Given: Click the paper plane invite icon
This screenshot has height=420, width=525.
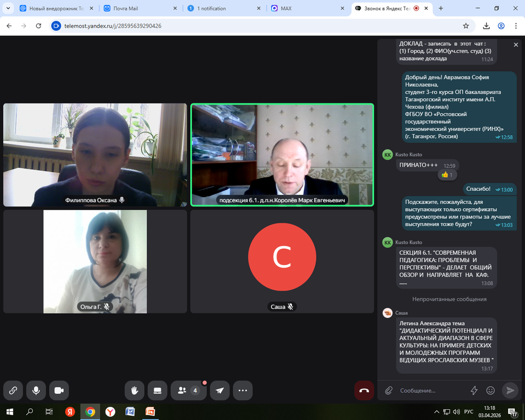Looking at the screenshot, I should (219, 390).
